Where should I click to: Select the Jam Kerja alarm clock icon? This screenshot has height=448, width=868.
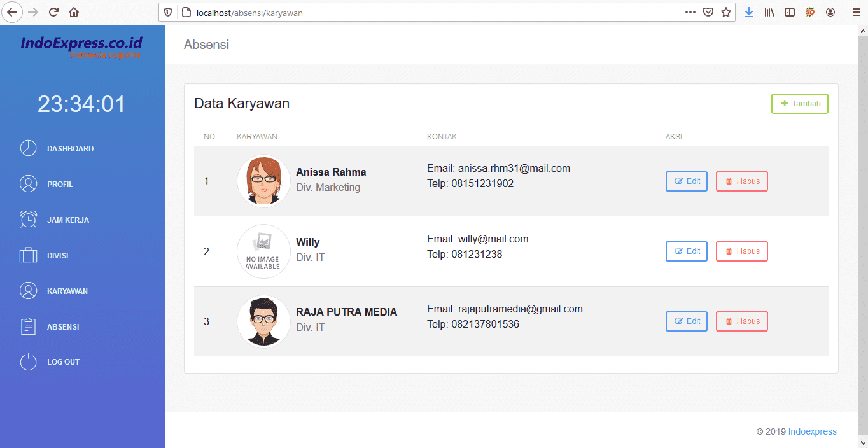[28, 220]
